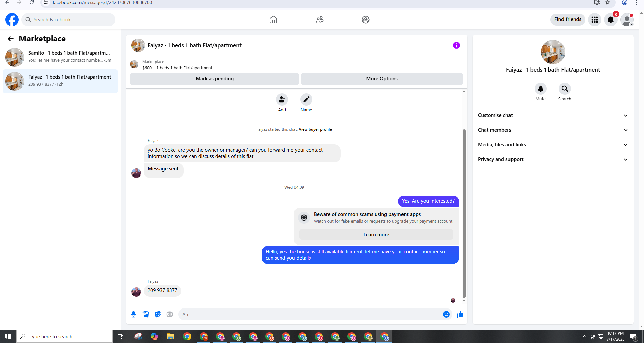Open the account profile picture menu
This screenshot has width=644, height=343.
(627, 20)
